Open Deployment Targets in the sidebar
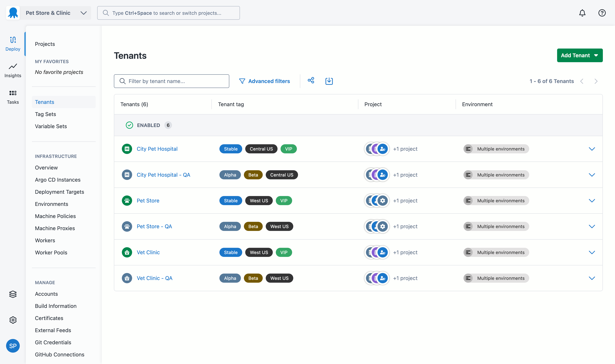The height and width of the screenshot is (364, 615). click(x=59, y=192)
